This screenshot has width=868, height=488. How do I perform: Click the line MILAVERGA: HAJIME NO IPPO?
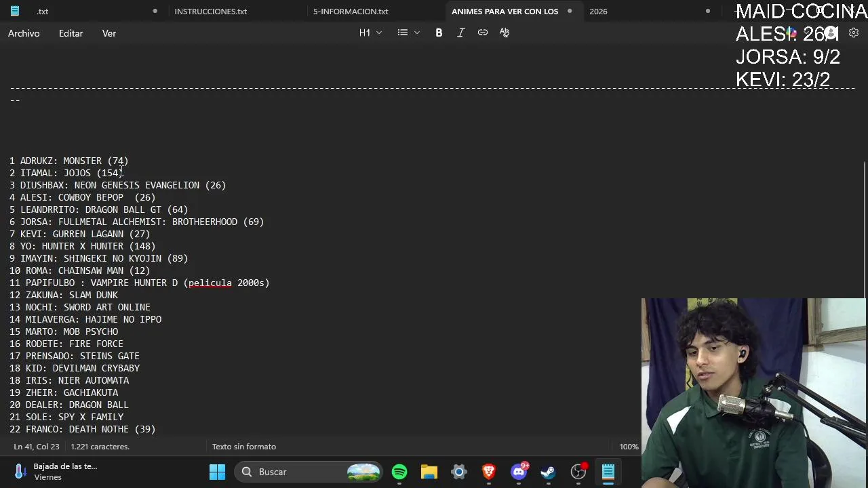(85, 319)
